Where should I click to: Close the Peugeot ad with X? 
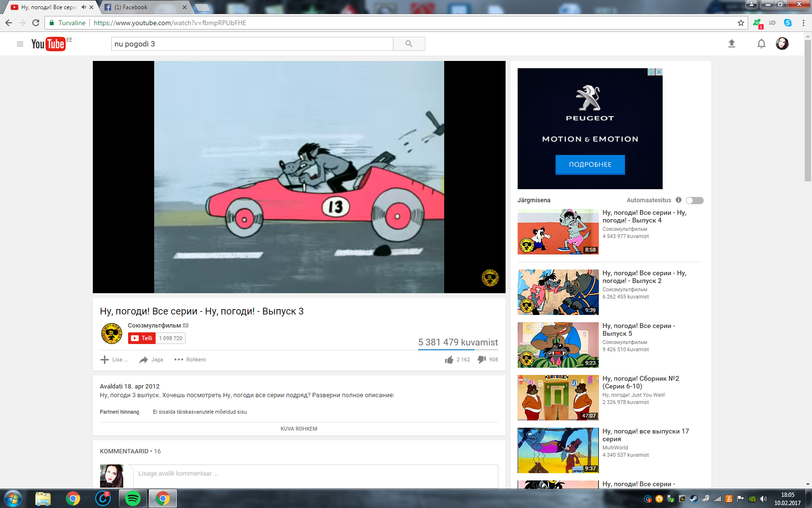pos(659,72)
